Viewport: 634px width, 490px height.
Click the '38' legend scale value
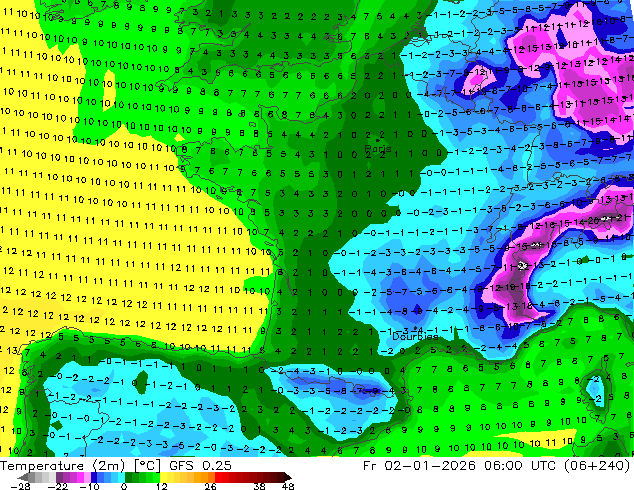click(x=259, y=486)
